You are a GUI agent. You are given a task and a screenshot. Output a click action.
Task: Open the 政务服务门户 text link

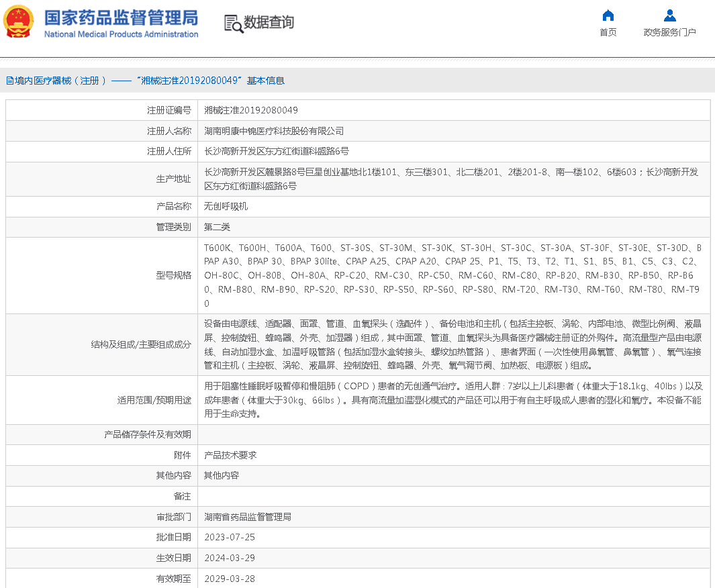tap(669, 32)
